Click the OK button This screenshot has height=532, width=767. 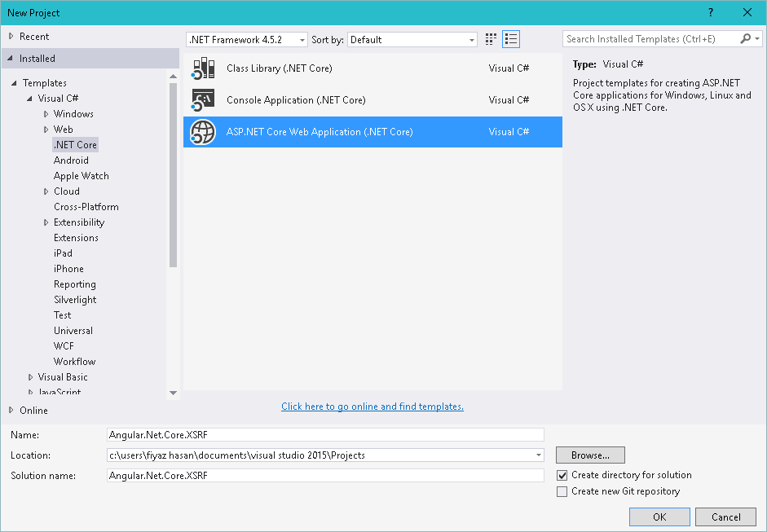[659, 517]
